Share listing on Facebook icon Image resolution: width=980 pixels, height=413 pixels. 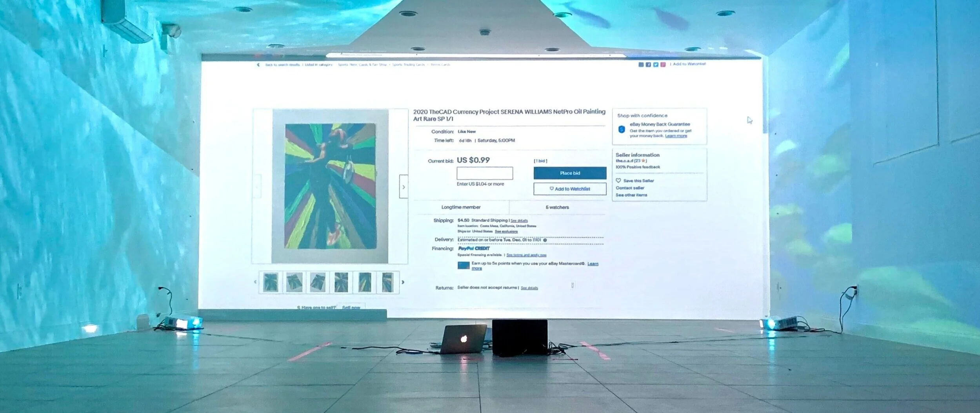click(648, 64)
